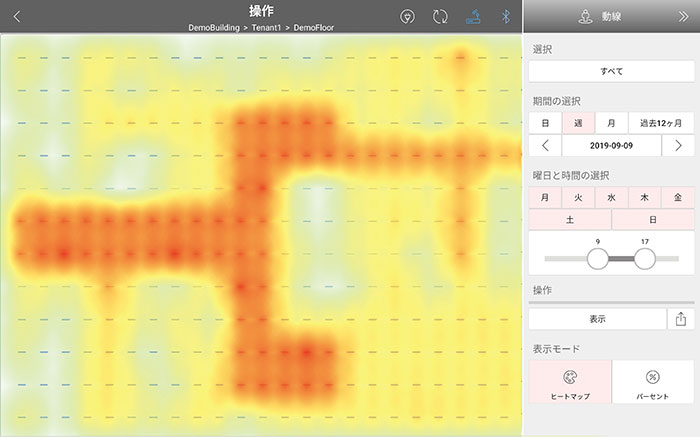
Task: Switch to パーセント display mode
Action: 653,382
